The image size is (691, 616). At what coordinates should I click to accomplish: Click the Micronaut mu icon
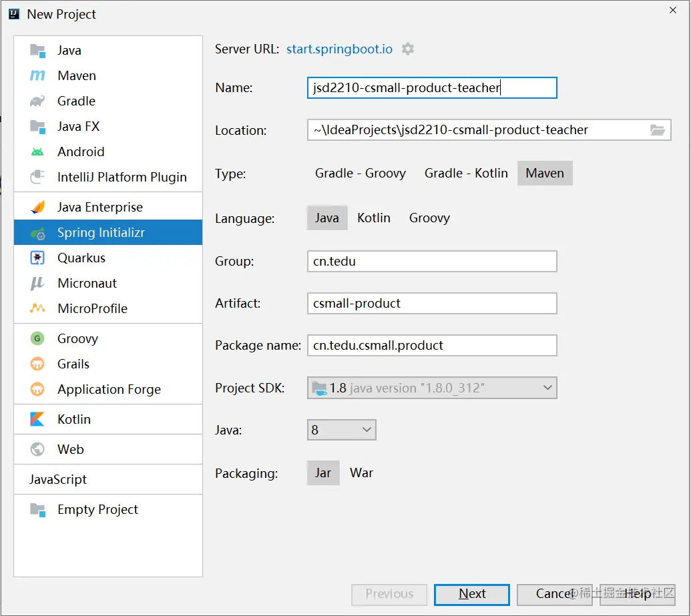coord(37,284)
